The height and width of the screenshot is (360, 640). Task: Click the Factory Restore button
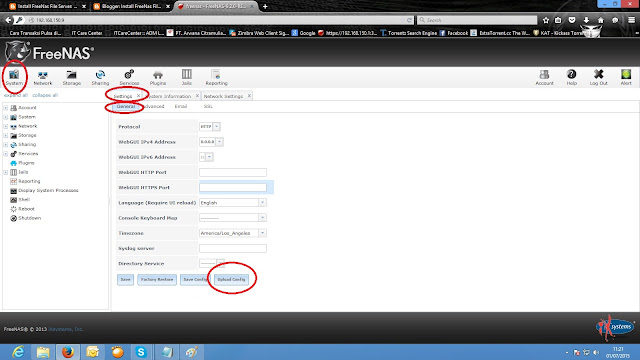pos(157,280)
